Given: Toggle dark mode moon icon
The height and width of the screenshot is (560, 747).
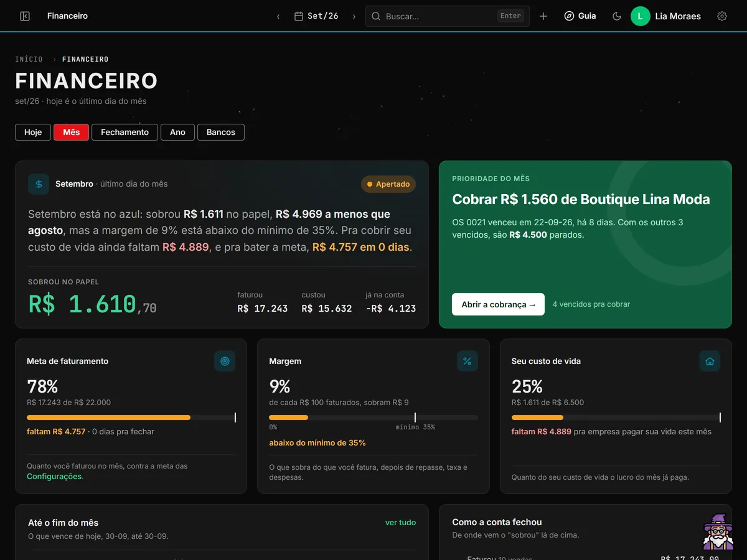Looking at the screenshot, I should point(617,16).
